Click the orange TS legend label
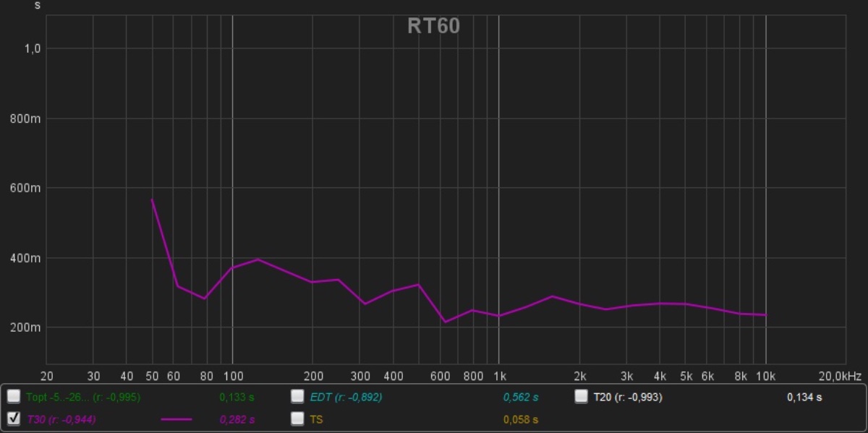Viewport: 868px width, 433px height. 316,419
